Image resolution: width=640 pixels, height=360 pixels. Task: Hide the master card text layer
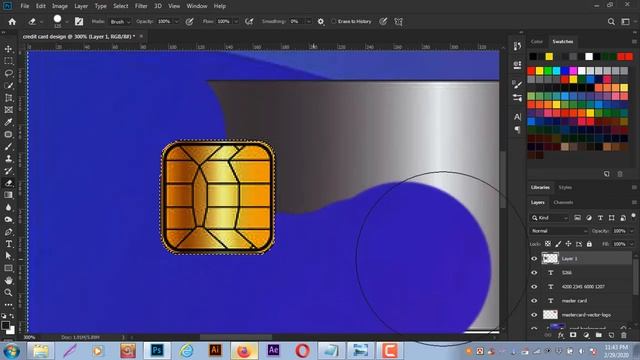534,301
